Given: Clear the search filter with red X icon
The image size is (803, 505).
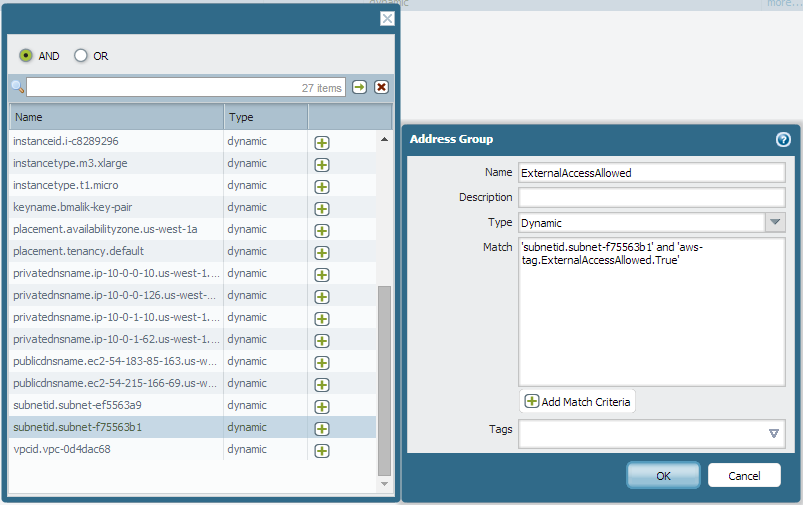Looking at the screenshot, I should click(x=381, y=88).
